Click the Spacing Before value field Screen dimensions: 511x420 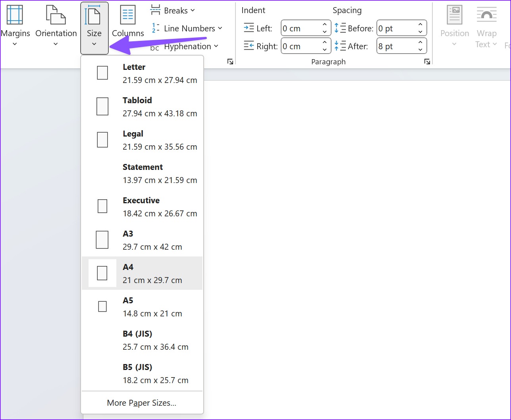(396, 28)
